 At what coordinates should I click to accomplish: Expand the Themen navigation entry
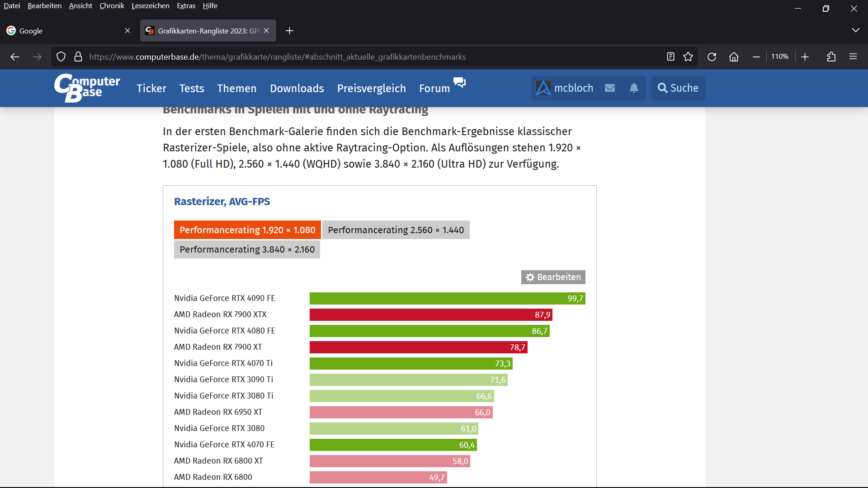point(236,89)
